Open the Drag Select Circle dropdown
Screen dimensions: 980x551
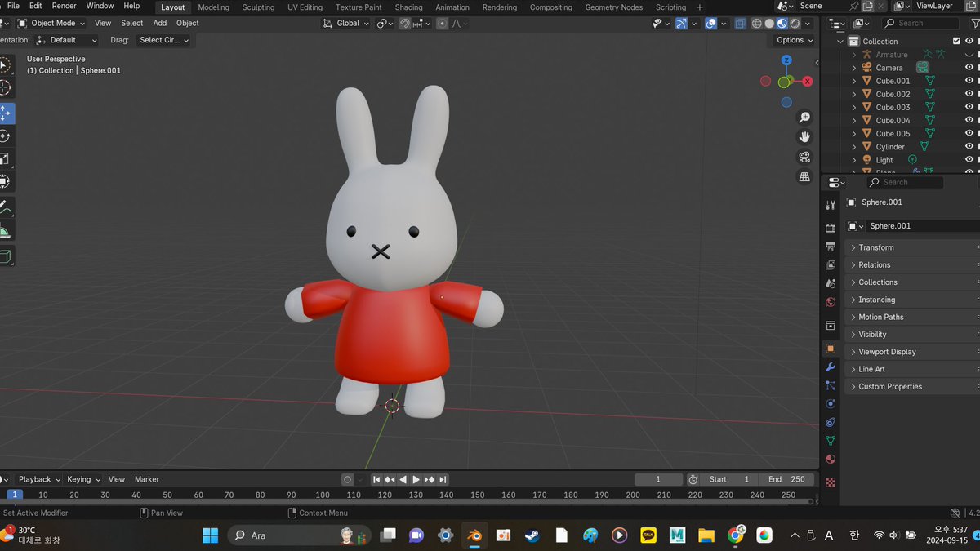pyautogui.click(x=163, y=40)
